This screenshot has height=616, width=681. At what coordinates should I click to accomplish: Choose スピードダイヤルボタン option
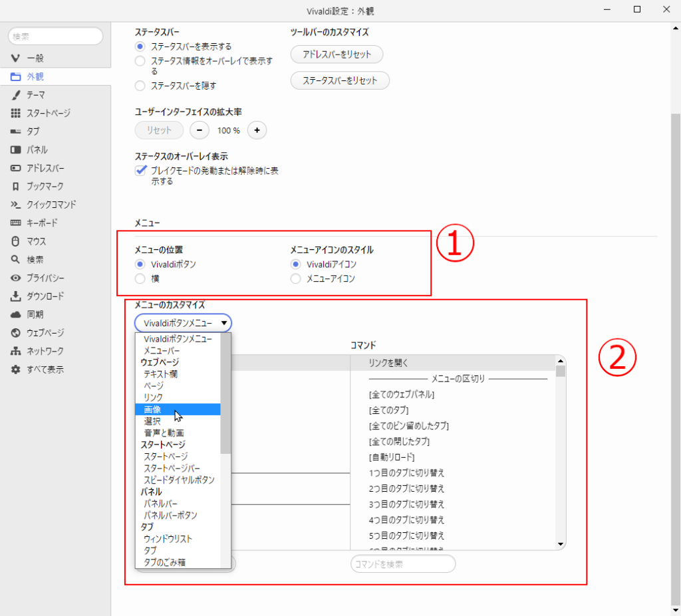click(178, 480)
